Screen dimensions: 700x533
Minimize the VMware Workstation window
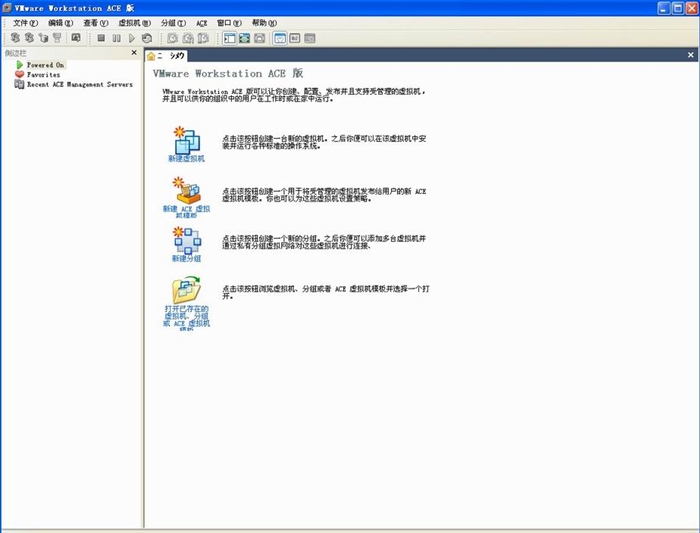664,8
